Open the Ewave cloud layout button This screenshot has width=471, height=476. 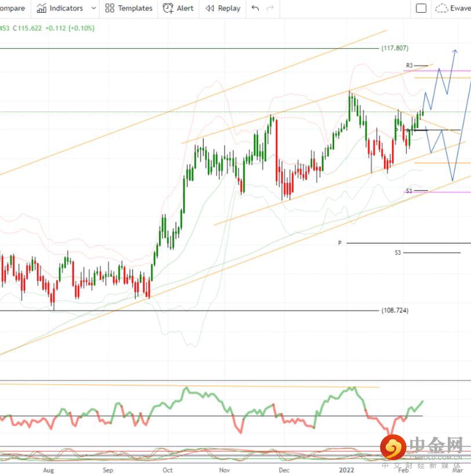[x=452, y=8]
